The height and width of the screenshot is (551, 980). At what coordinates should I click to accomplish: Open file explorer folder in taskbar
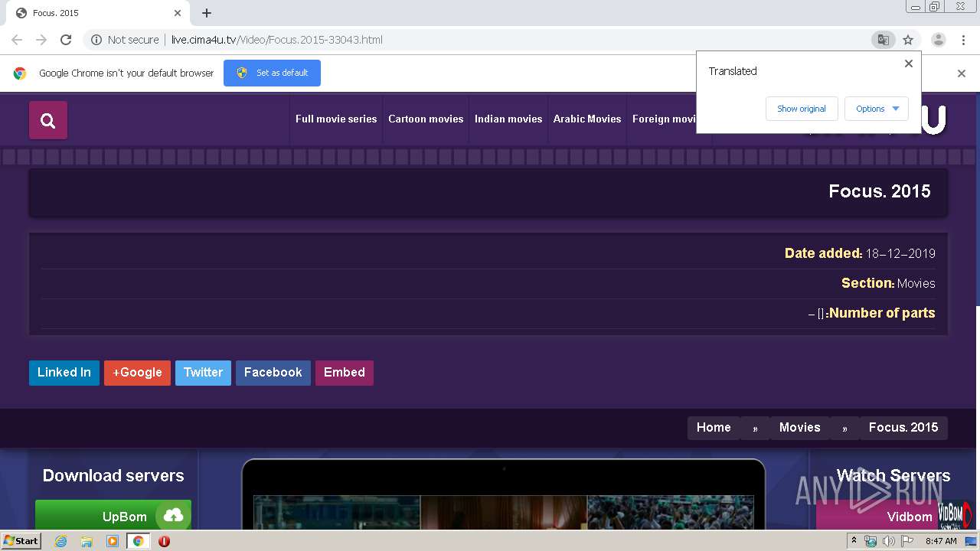pos(87,541)
